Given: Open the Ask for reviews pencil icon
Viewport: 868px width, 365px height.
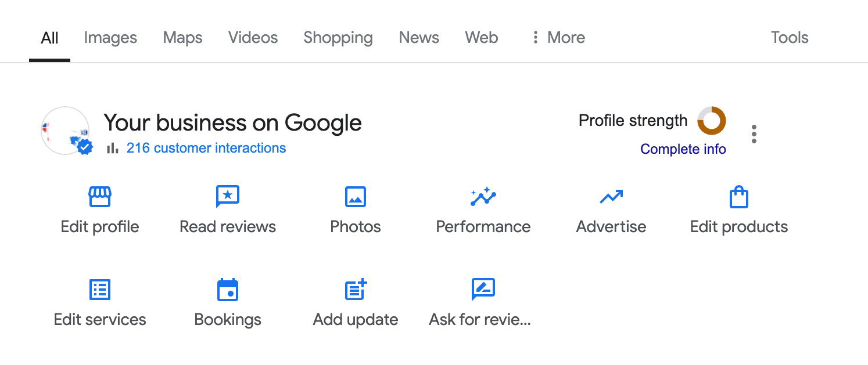Looking at the screenshot, I should 483,289.
